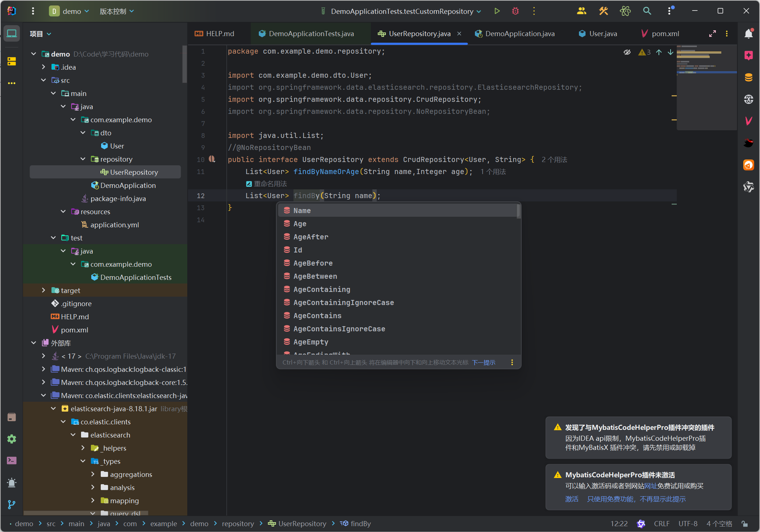Open the Database tool window

point(749,77)
